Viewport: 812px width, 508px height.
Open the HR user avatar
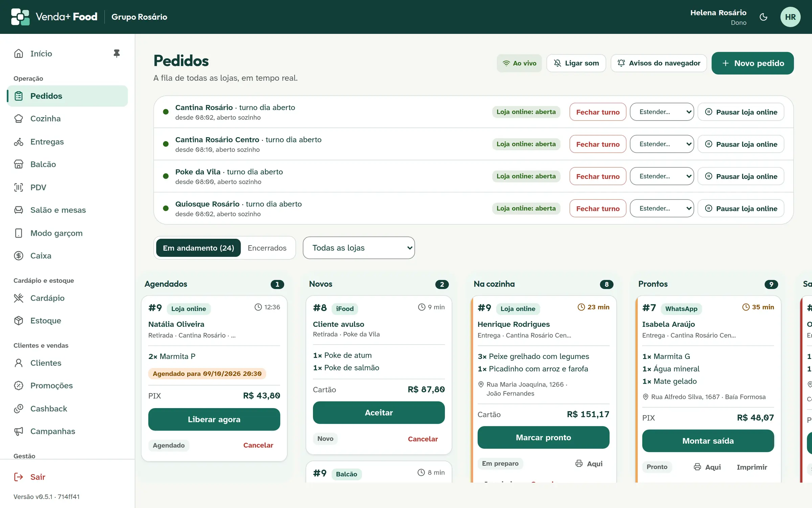790,17
